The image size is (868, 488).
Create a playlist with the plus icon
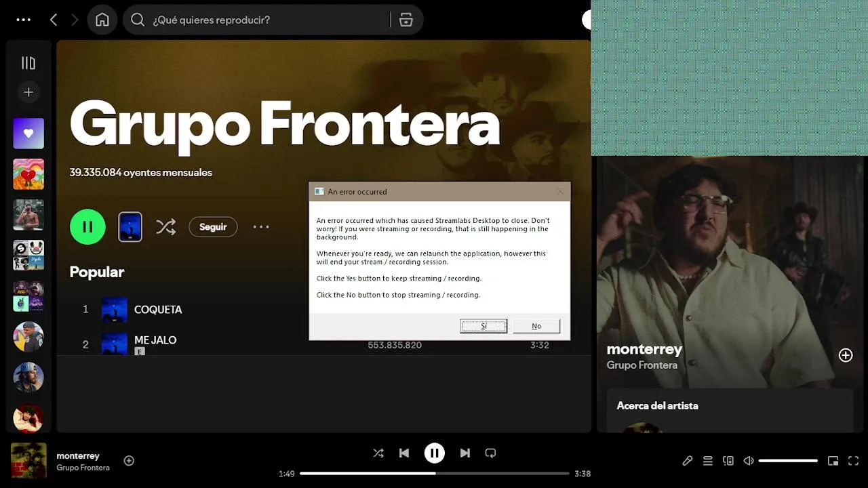(x=28, y=92)
